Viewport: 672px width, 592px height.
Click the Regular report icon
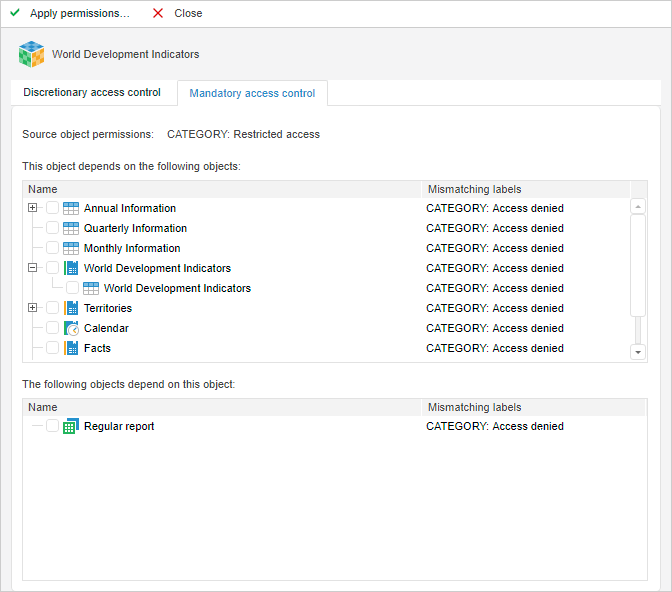[71, 426]
